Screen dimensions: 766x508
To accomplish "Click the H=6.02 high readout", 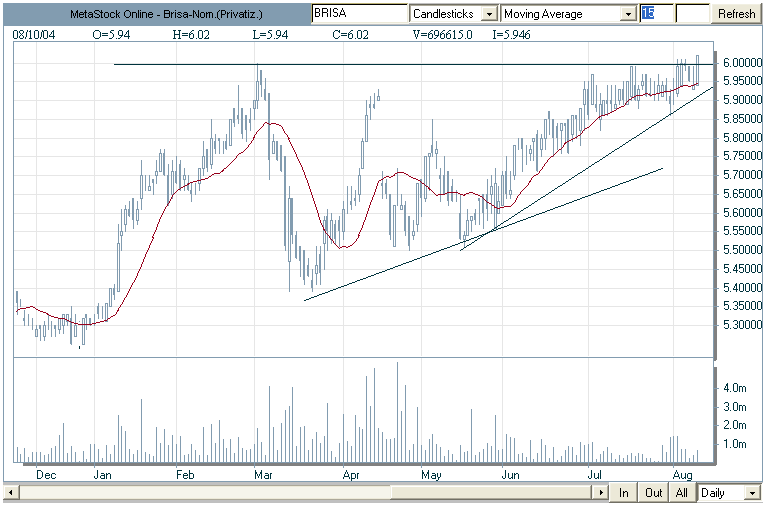I will click(x=191, y=34).
